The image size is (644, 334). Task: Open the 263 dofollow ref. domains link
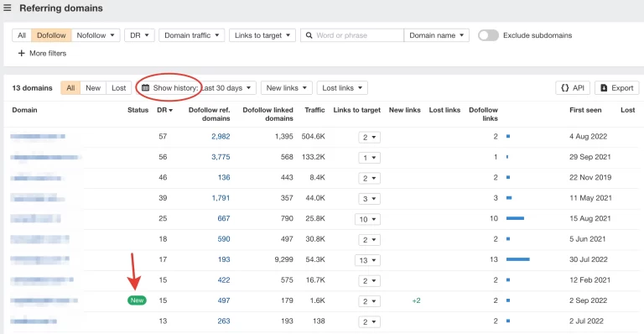point(224,321)
